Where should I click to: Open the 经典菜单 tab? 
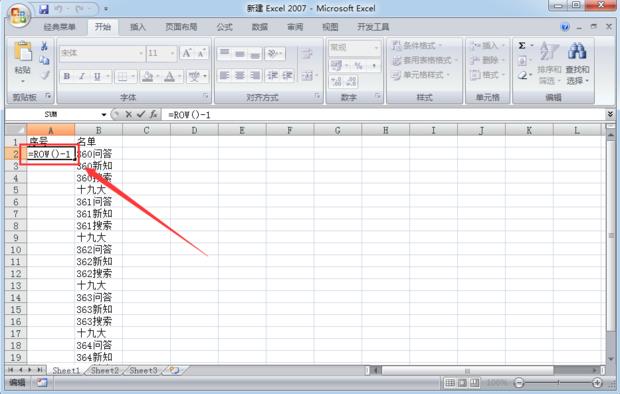tap(59, 27)
